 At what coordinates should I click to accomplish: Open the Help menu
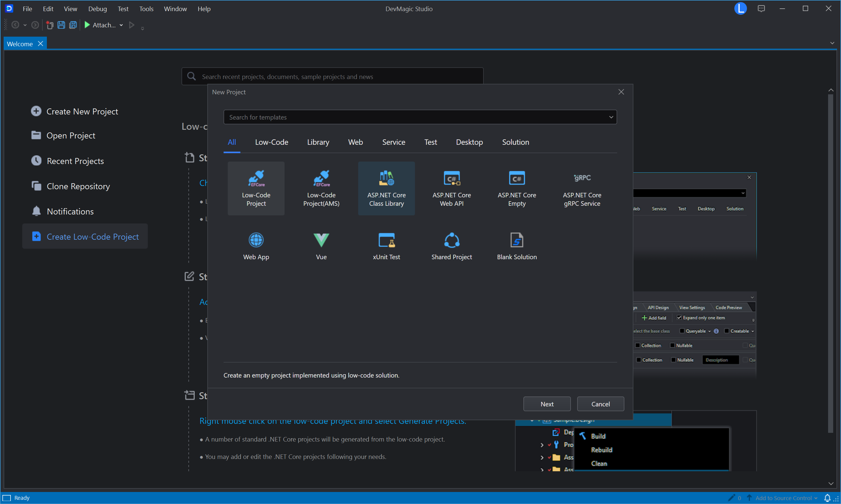pos(204,9)
